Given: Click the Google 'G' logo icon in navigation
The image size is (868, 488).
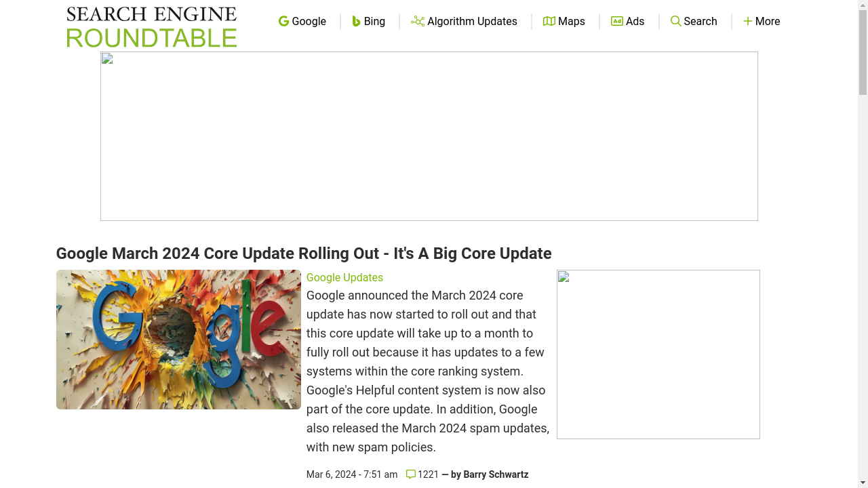Looking at the screenshot, I should click(283, 22).
